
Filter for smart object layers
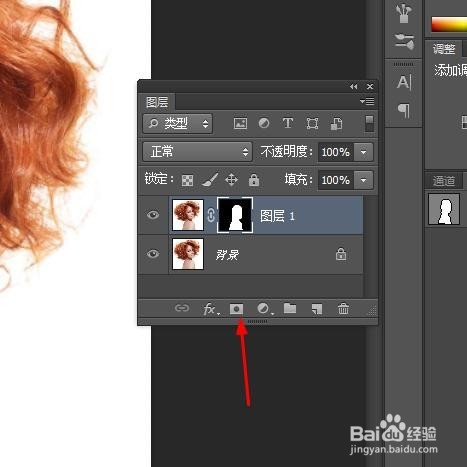(x=336, y=124)
